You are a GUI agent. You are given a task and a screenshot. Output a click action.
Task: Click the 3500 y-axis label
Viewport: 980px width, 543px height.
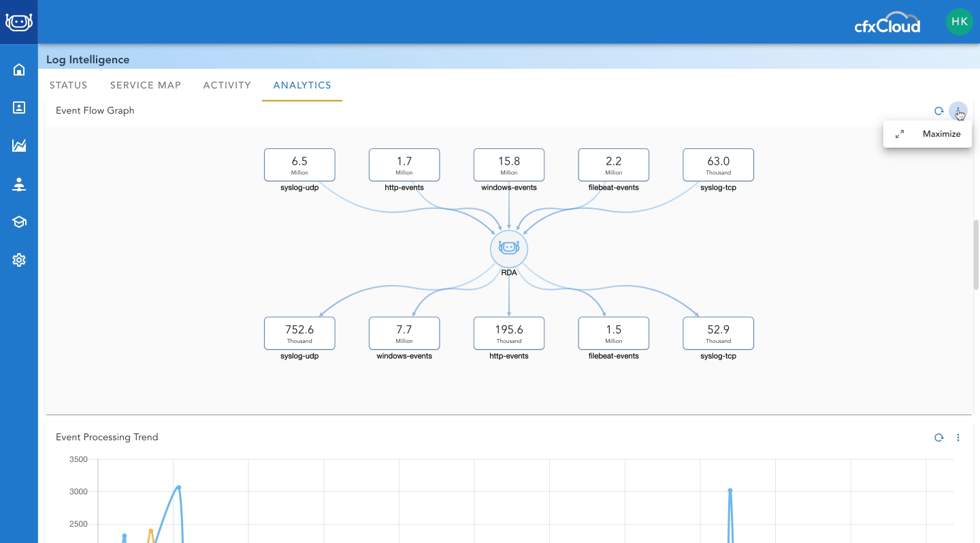79,460
